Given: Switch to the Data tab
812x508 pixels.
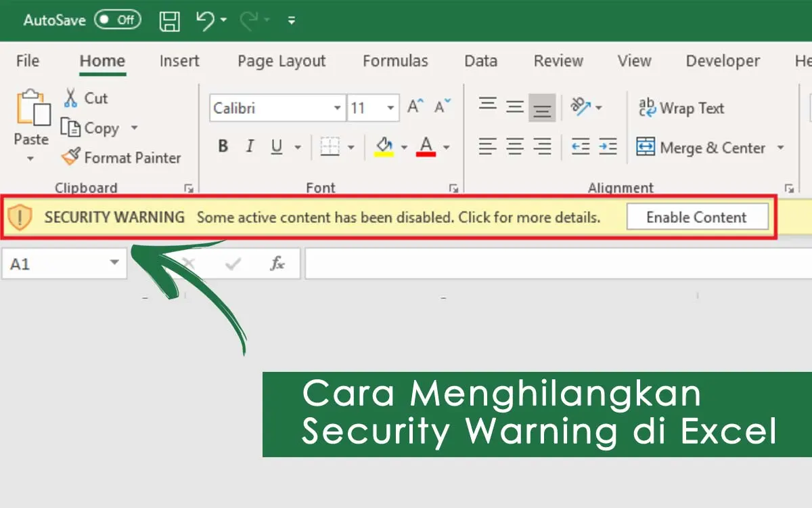Looking at the screenshot, I should (x=480, y=61).
